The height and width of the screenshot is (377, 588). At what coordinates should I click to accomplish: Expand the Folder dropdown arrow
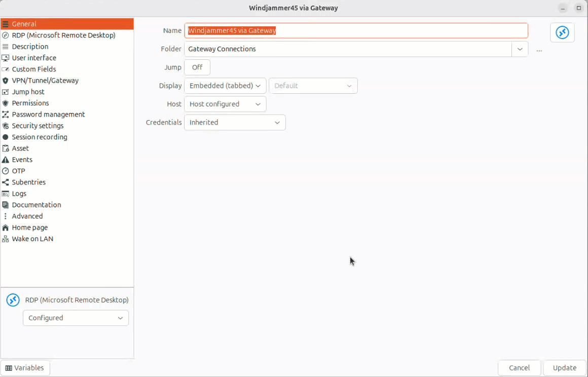tap(520, 49)
